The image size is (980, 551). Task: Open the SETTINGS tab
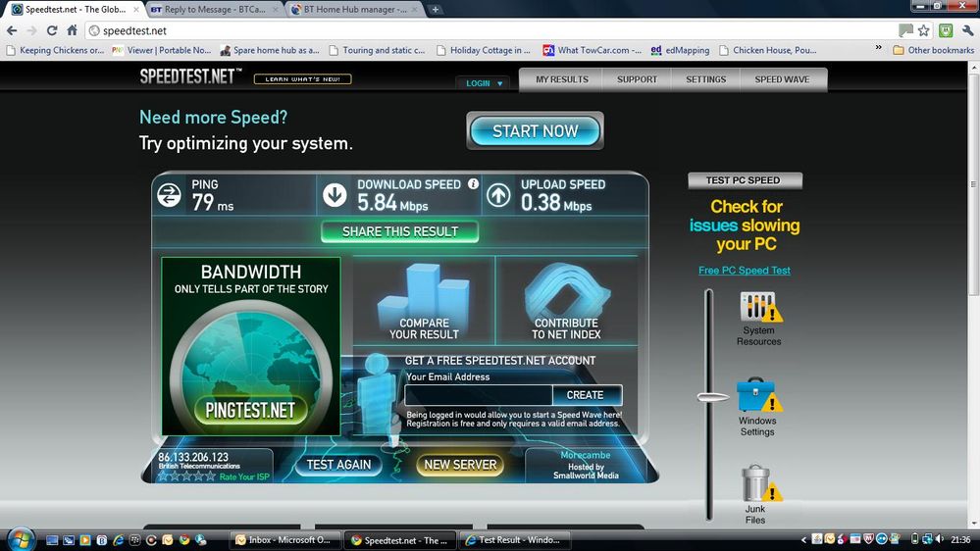pyautogui.click(x=705, y=79)
